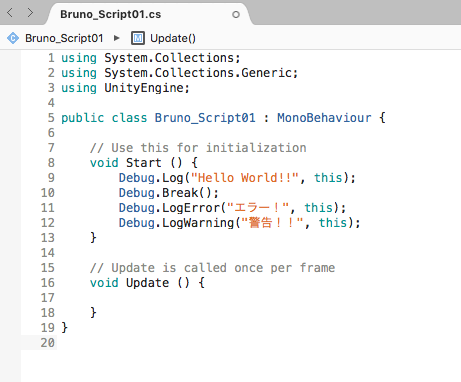
Task: Click 'LogError' on line 11
Action: point(191,208)
